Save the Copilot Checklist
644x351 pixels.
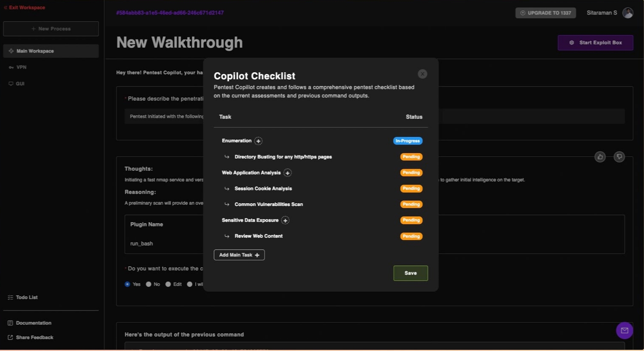(x=410, y=273)
